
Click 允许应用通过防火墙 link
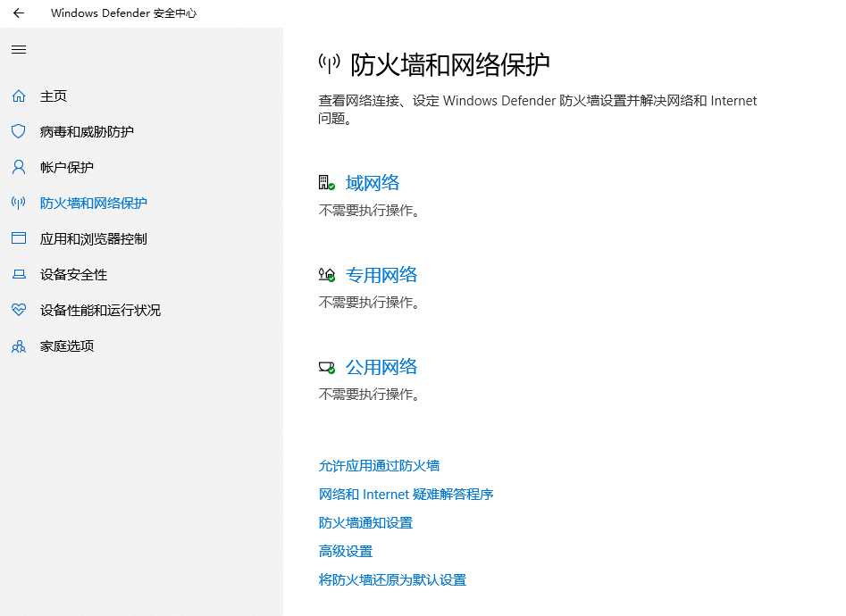379,465
